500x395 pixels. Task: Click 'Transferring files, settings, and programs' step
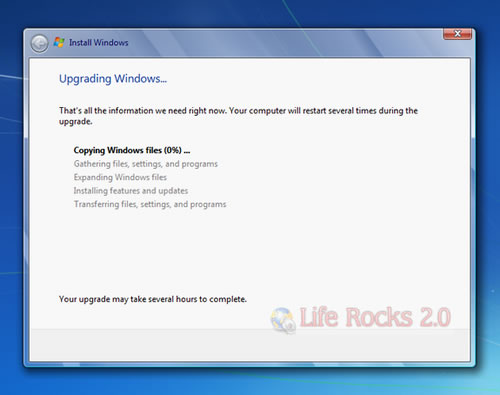click(150, 204)
